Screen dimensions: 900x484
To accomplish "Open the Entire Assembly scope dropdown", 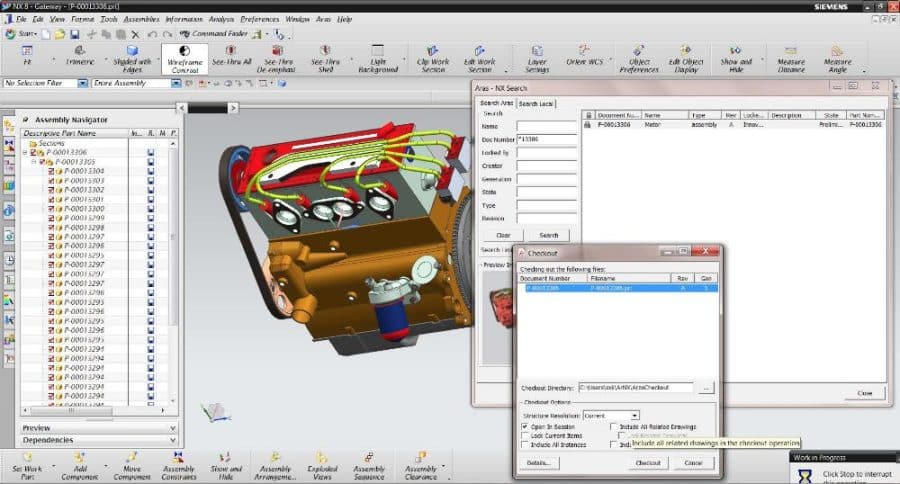I will [176, 83].
